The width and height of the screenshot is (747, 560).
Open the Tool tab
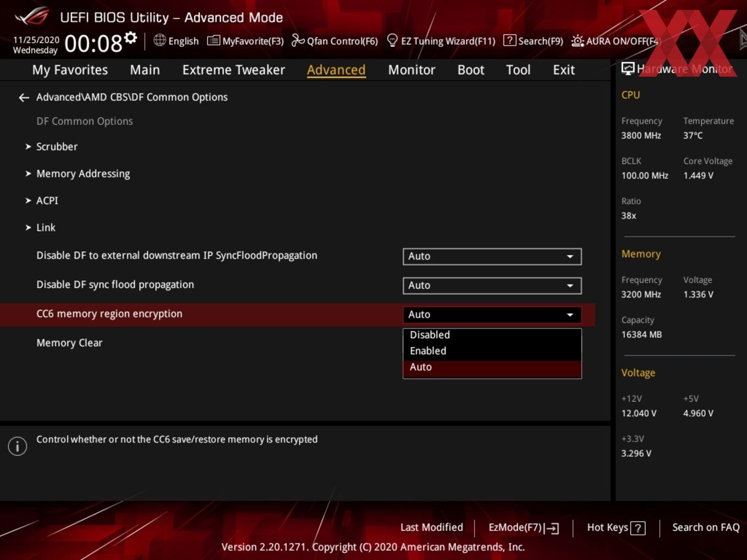click(x=518, y=70)
